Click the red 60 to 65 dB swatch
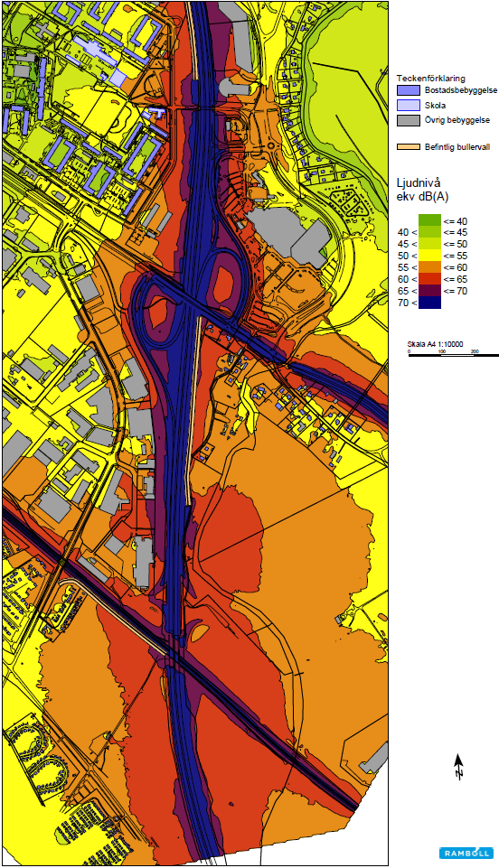Image resolution: width=499 pixels, height=868 pixels. pos(429,279)
